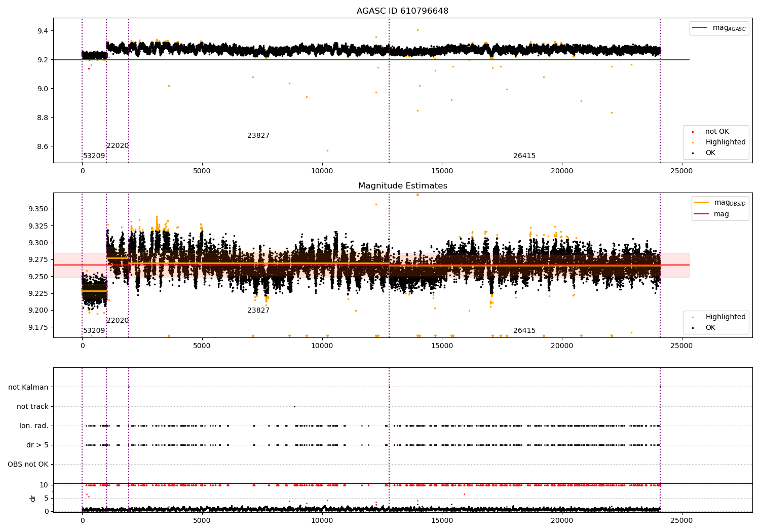Click the 9.175 y-tick in middle panel
Viewport: 760px width, 532px height.
(x=39, y=327)
